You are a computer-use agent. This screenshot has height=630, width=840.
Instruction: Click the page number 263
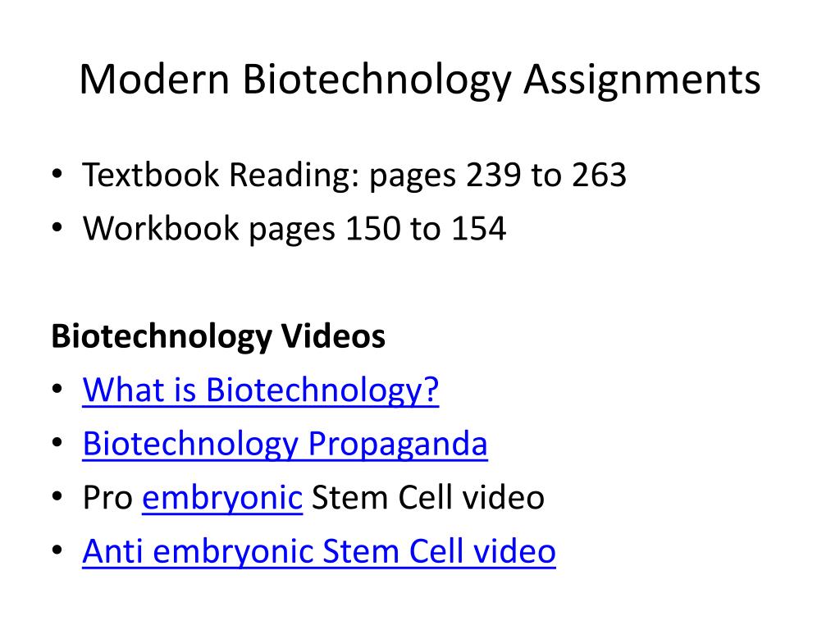pos(599,175)
